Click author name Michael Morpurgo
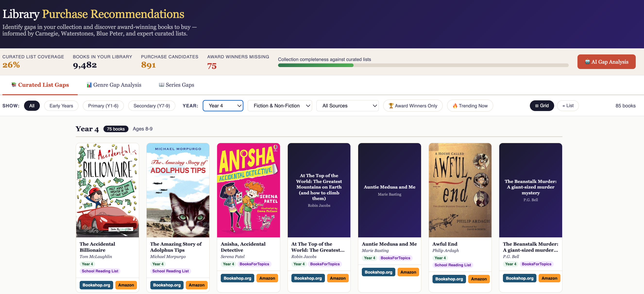Viewport: 644px width, 294px height. pos(168,257)
